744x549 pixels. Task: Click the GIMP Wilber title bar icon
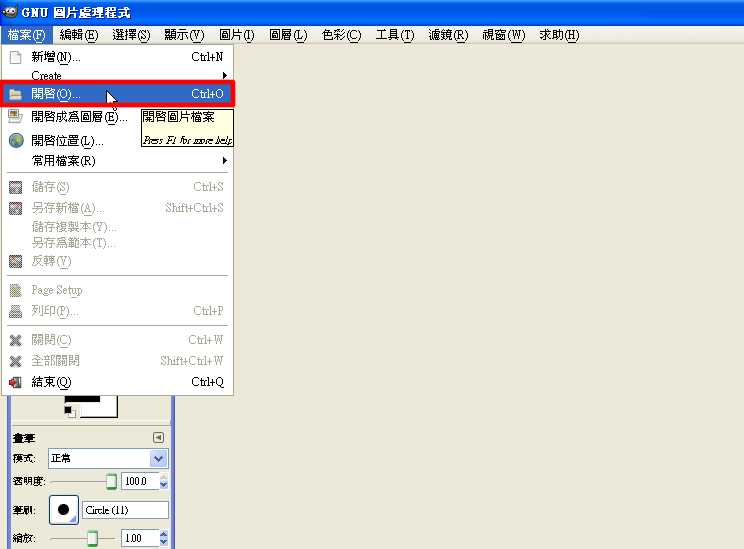(10, 11)
